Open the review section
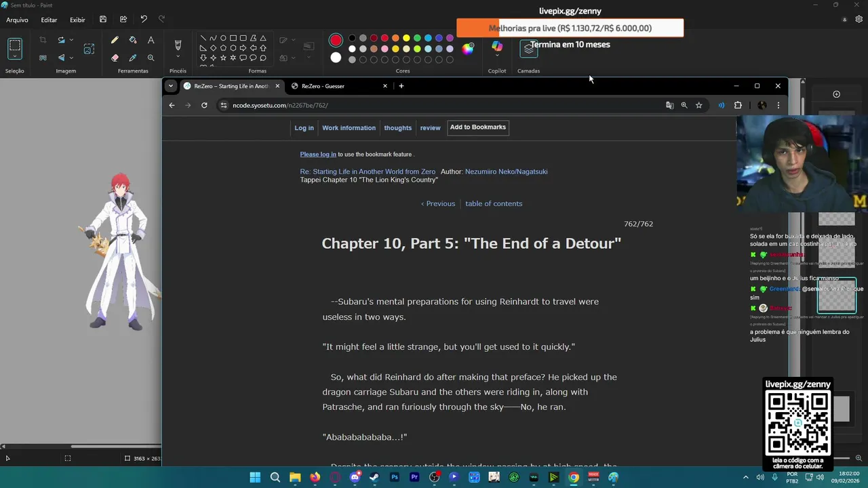 click(x=430, y=127)
